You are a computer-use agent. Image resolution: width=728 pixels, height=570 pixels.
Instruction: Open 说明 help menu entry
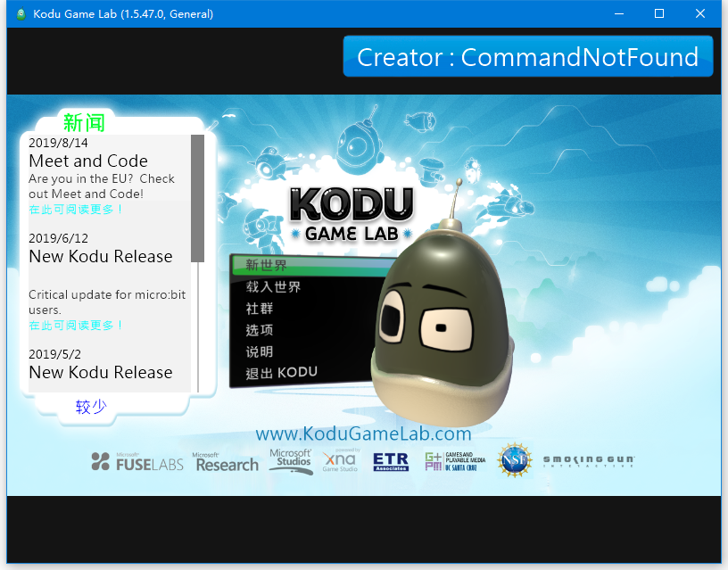pyautogui.click(x=259, y=351)
